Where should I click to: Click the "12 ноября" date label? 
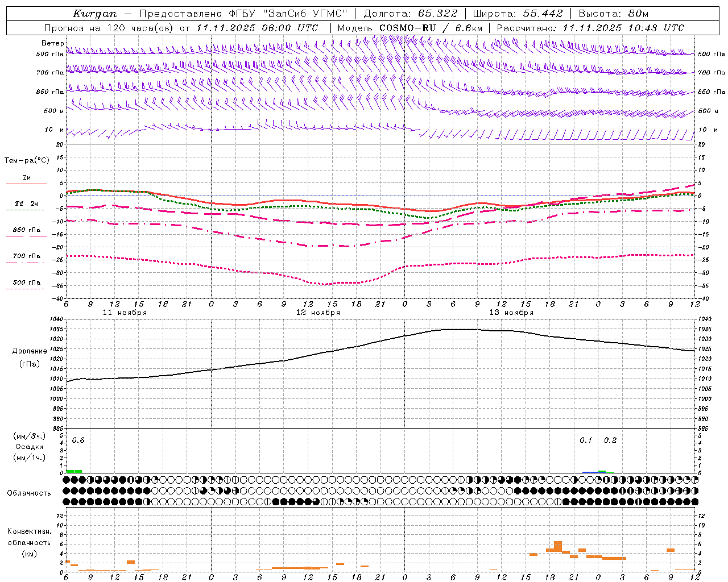[x=318, y=313]
